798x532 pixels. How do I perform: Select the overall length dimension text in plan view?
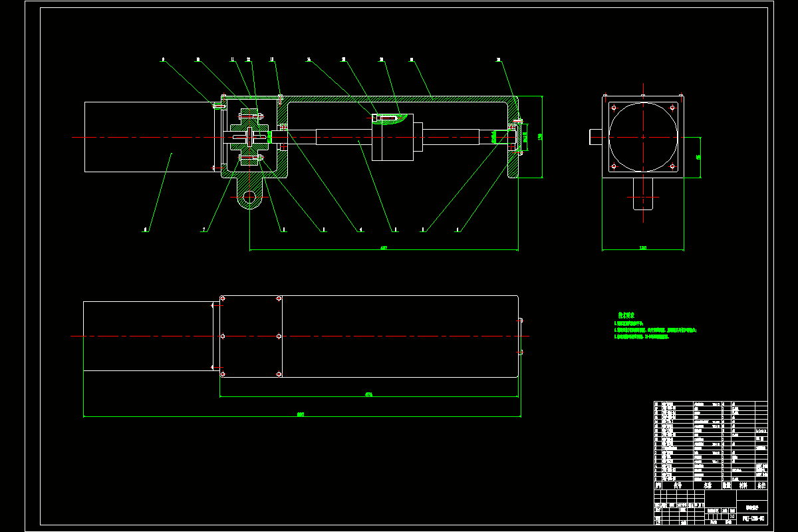[301, 414]
